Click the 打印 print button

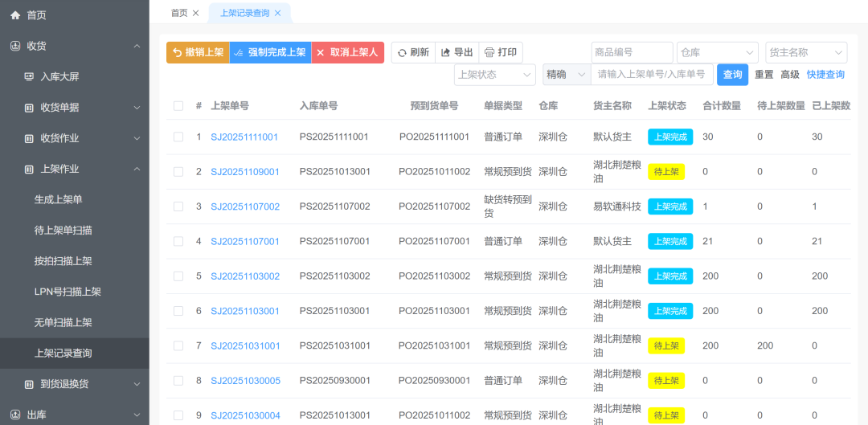tap(501, 53)
